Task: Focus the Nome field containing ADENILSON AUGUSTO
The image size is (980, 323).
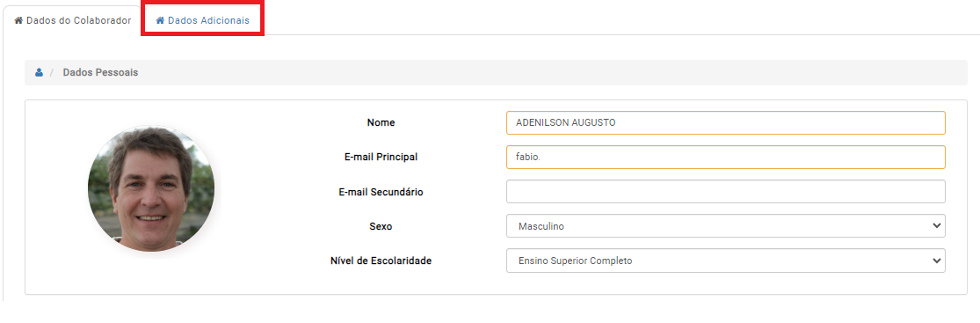Action: click(x=726, y=122)
